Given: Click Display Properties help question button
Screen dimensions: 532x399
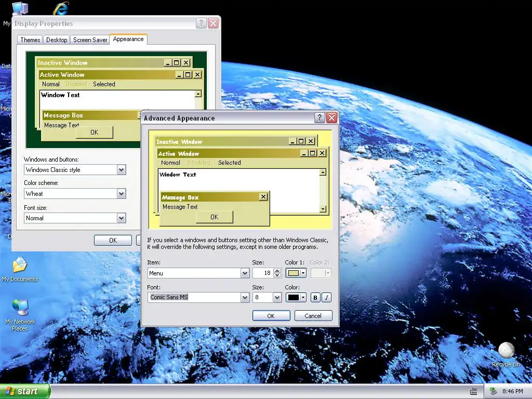Looking at the screenshot, I should tap(201, 23).
